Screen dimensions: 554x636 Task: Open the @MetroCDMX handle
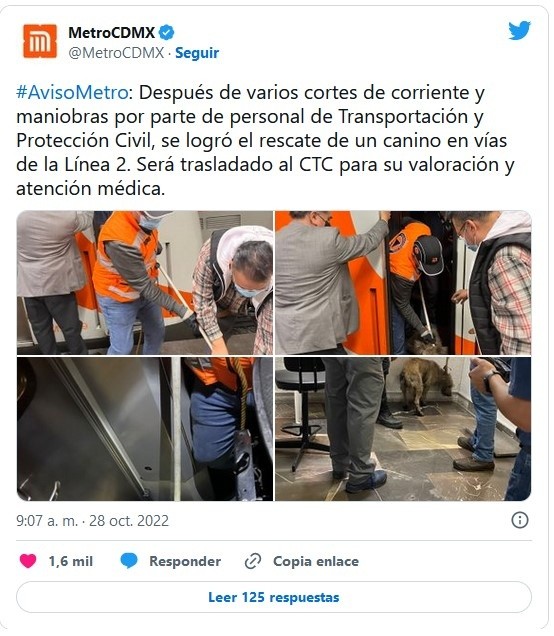click(116, 53)
